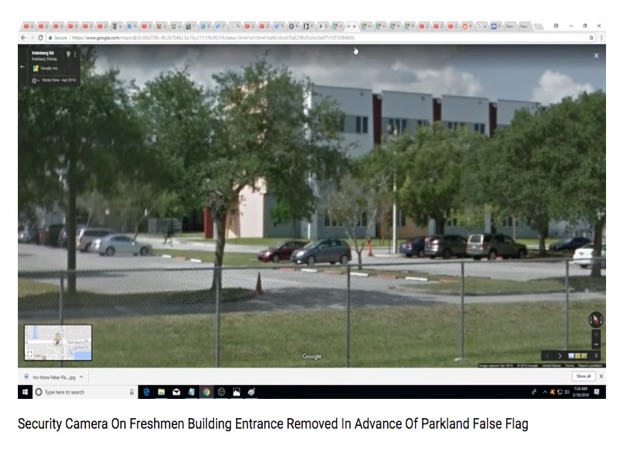This screenshot has height=460, width=626.
Task: Open the downloaded No-More-False-Fla jpg file
Action: [x=50, y=377]
